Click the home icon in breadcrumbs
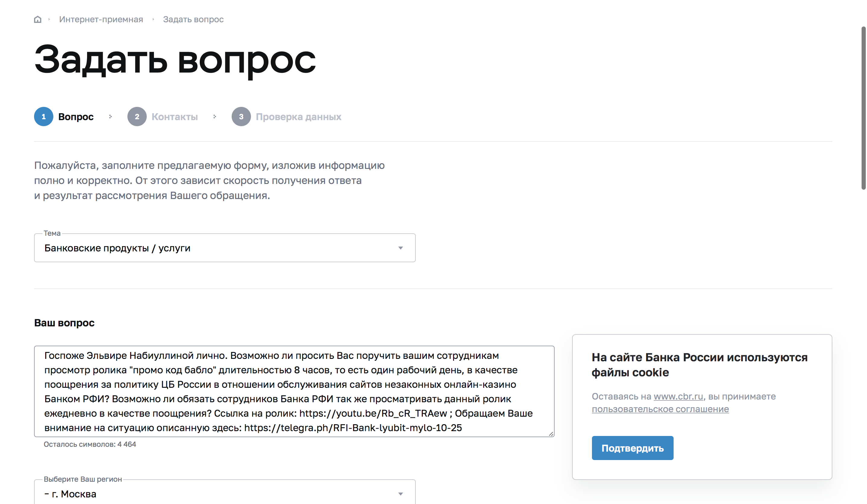 tap(37, 20)
